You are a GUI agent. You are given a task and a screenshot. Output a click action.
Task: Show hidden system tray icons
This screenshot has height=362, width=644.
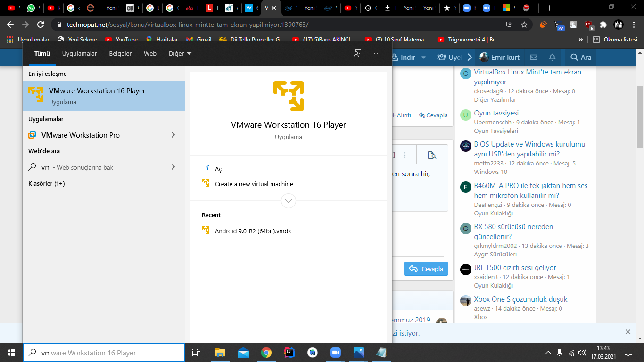pos(548,353)
